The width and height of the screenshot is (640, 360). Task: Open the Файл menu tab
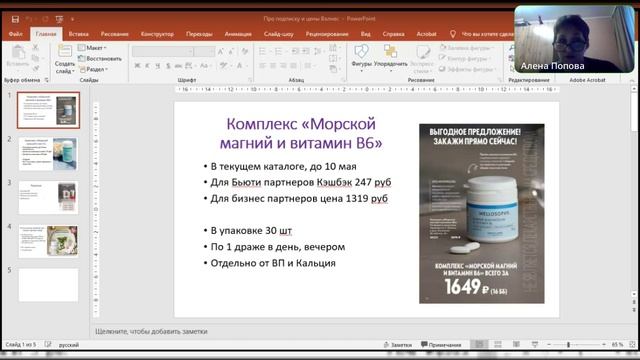click(x=16, y=34)
